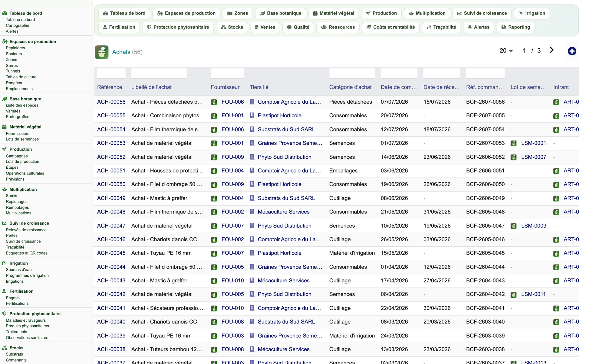The image size is (589, 364).
Task: Click sidebar Irrigation icon
Action: point(5,263)
